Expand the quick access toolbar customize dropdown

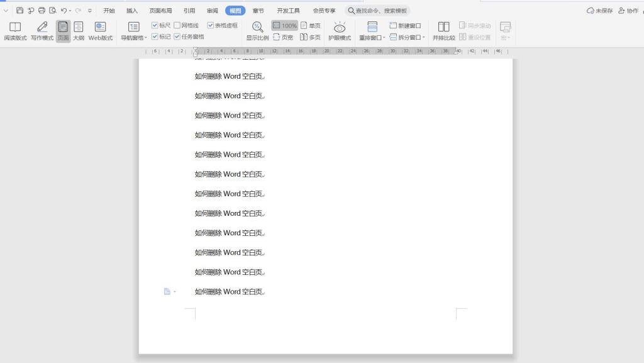click(90, 11)
